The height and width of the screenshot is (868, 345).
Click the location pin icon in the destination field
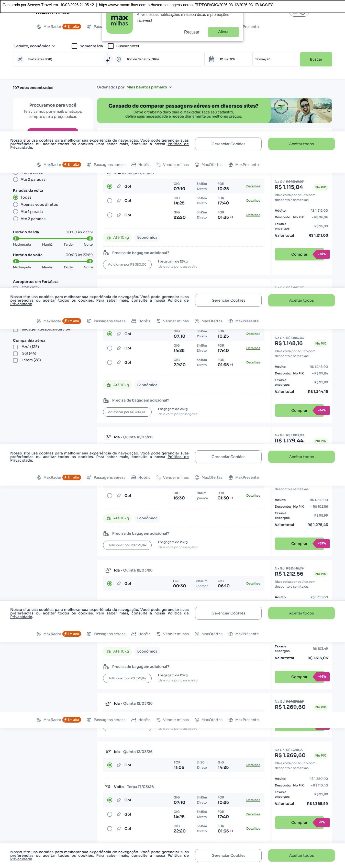click(119, 59)
